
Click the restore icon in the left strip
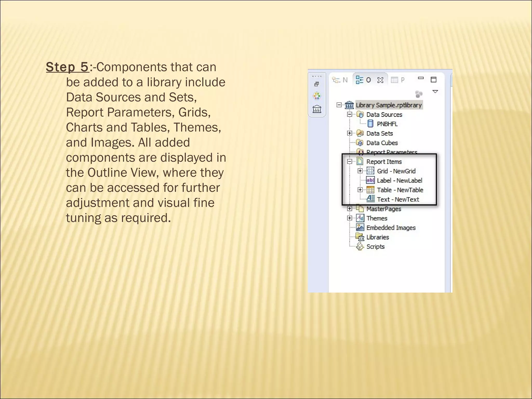tap(317, 84)
